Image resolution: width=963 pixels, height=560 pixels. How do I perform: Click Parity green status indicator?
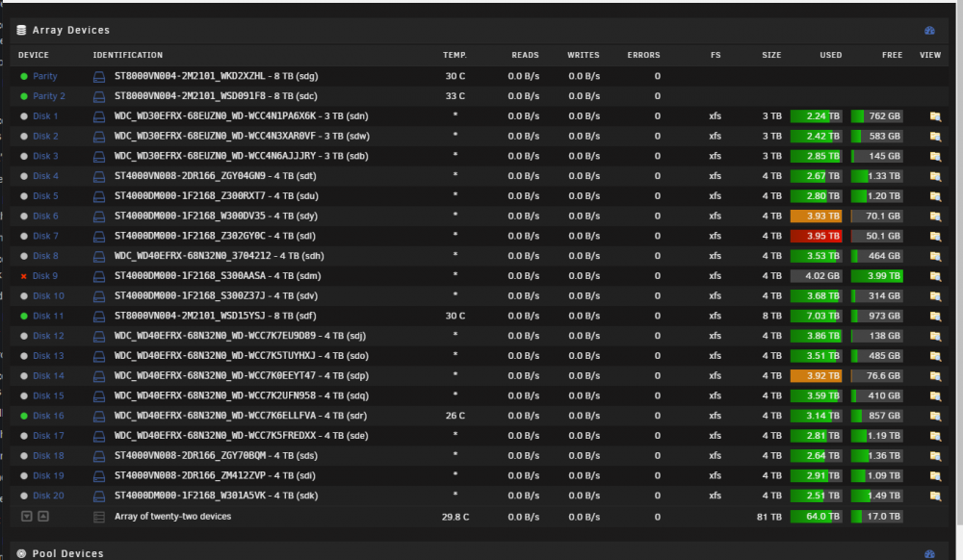point(24,77)
